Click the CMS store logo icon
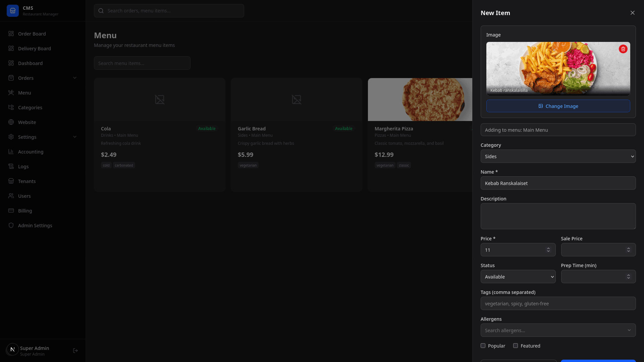The image size is (644, 362). pyautogui.click(x=13, y=11)
